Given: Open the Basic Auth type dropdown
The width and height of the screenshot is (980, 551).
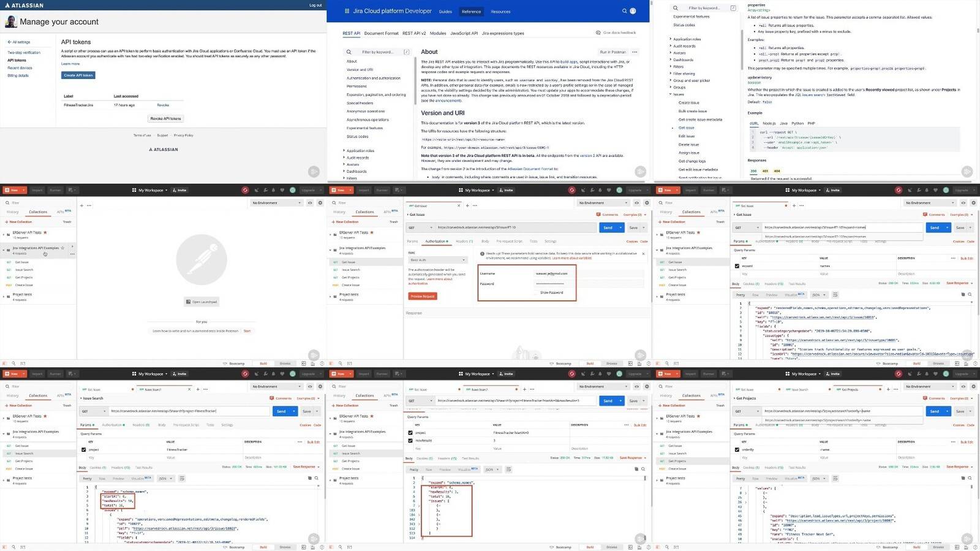Looking at the screenshot, I should (x=438, y=260).
